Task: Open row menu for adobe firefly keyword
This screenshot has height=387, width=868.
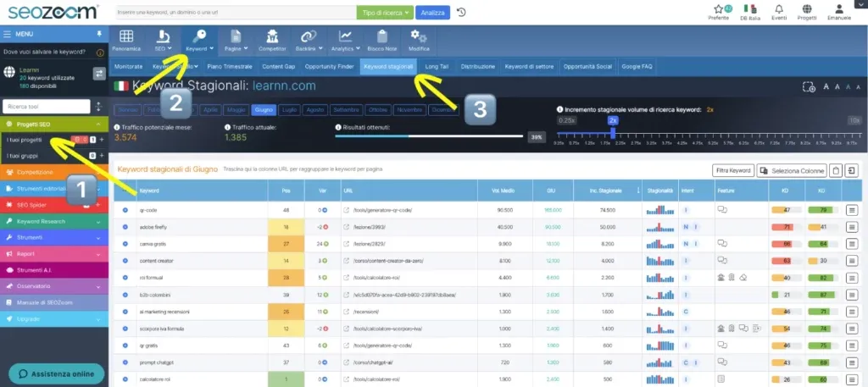Action: 851,227
